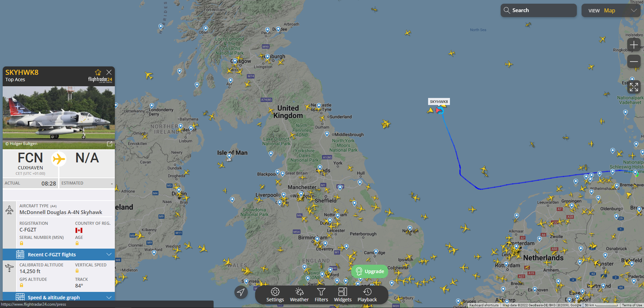
Task: Open the Filters funnel tool
Action: 321,295
